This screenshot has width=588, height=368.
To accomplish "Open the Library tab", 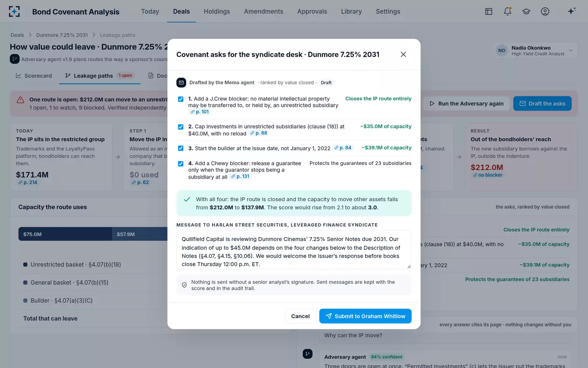I will 352,11.
